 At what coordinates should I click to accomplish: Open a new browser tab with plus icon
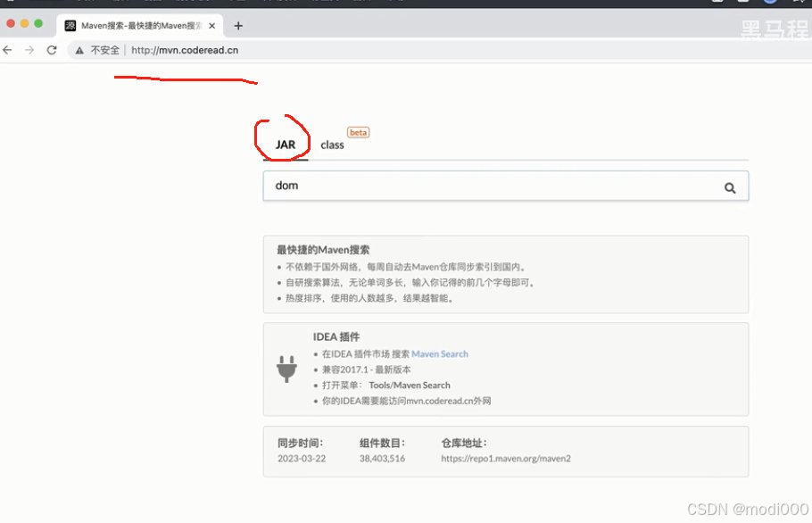238,25
